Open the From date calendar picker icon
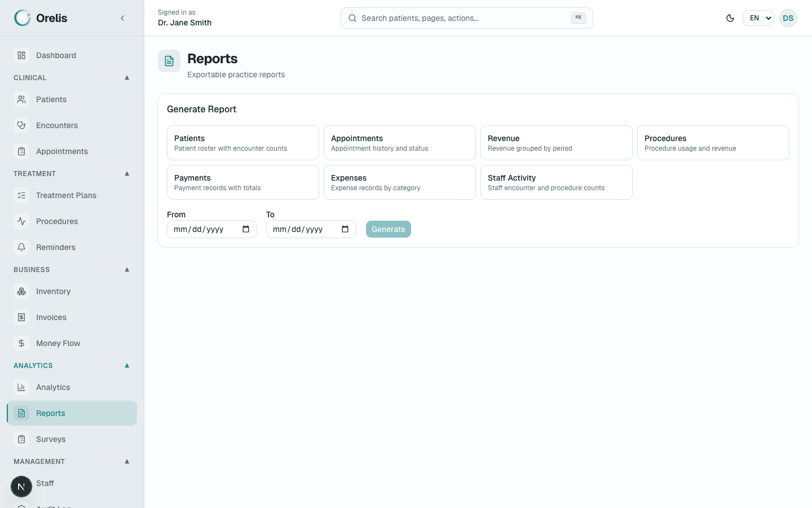The image size is (812, 508). (x=246, y=229)
